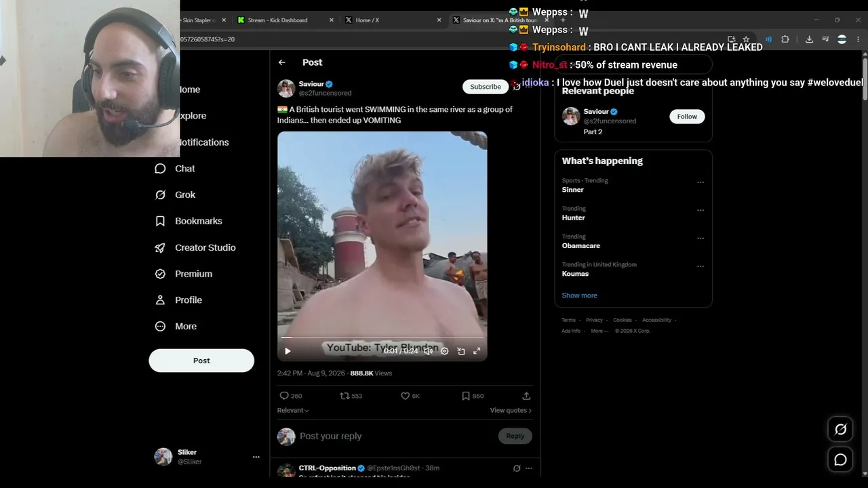Open the Privacy footer link
868x488 pixels.
(594, 320)
